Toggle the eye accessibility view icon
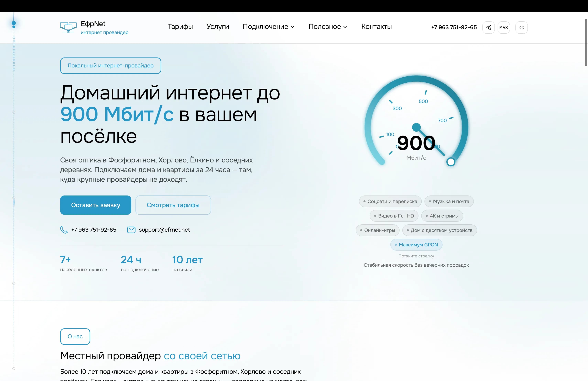 click(x=521, y=27)
